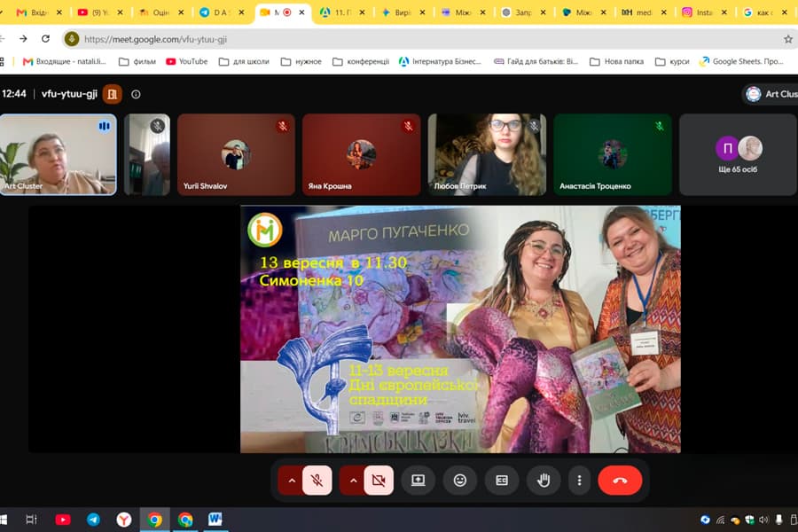Open the emoji reactions button
The image size is (798, 532).
pyautogui.click(x=460, y=480)
